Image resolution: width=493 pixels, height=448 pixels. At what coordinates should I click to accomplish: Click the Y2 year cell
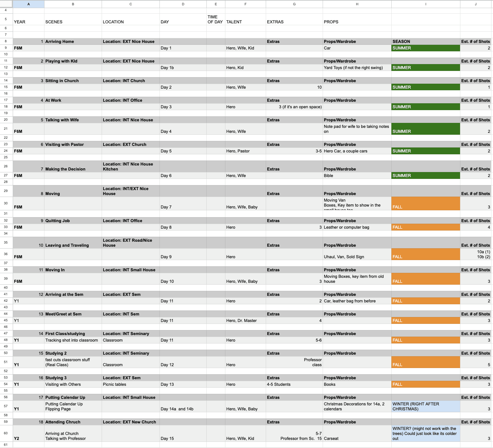click(29, 433)
